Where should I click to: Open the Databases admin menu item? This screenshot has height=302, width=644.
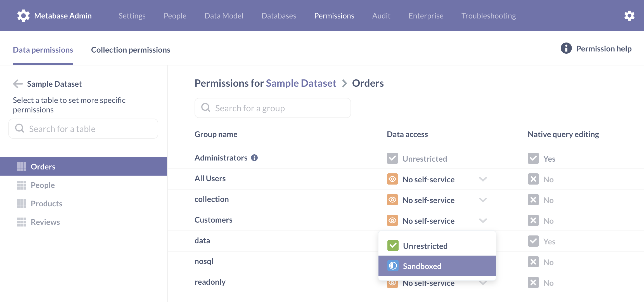pos(279,16)
